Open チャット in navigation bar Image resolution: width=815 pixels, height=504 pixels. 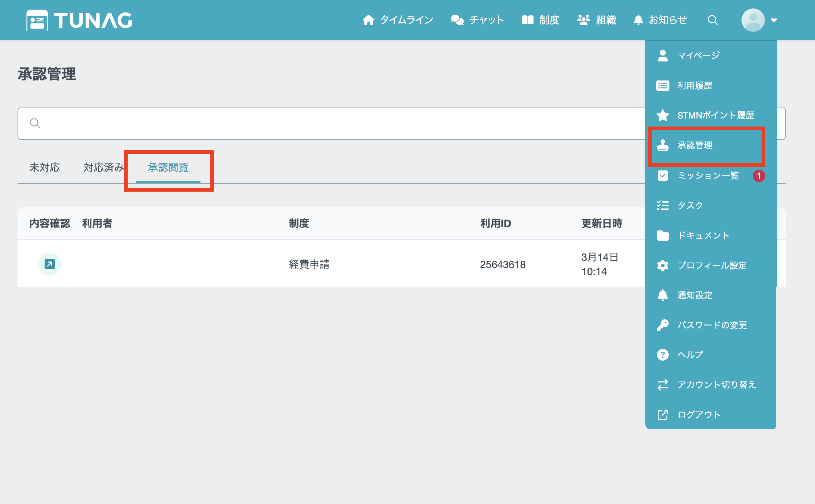477,20
